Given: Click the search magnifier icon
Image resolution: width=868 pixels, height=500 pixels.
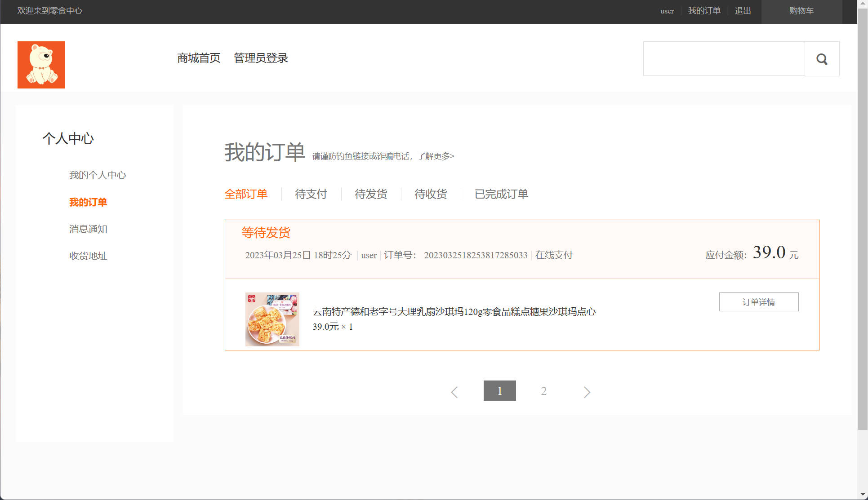Looking at the screenshot, I should pos(822,58).
